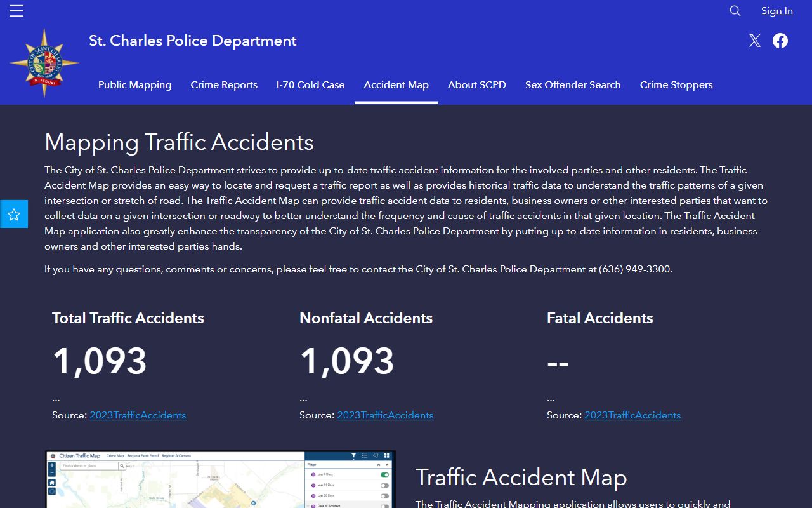This screenshot has height=508, width=812.
Task: Open the Citizen Traffic Map preview image
Action: pyautogui.click(x=220, y=479)
